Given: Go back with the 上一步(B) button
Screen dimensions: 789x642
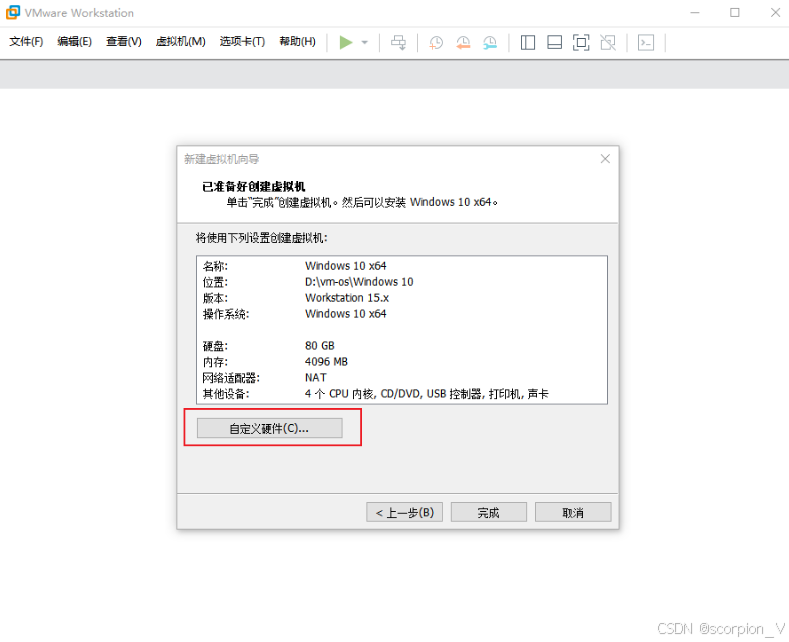Looking at the screenshot, I should (x=404, y=512).
